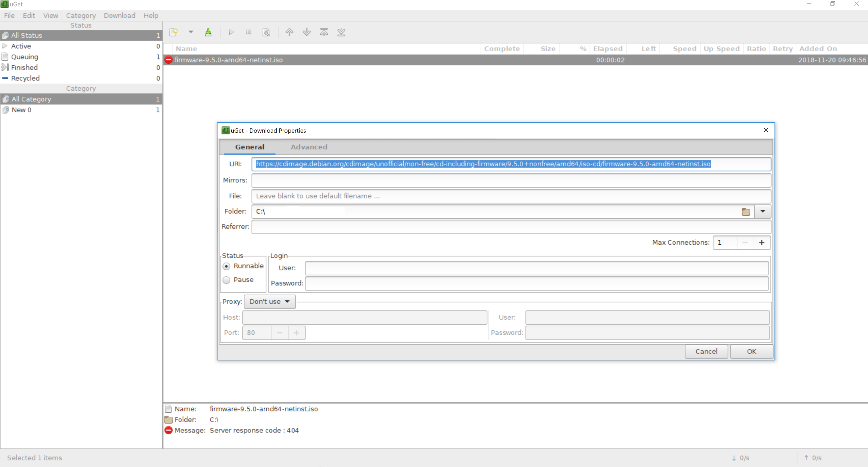
Task: Click the Move to Bottom toolbar icon
Action: (341, 32)
